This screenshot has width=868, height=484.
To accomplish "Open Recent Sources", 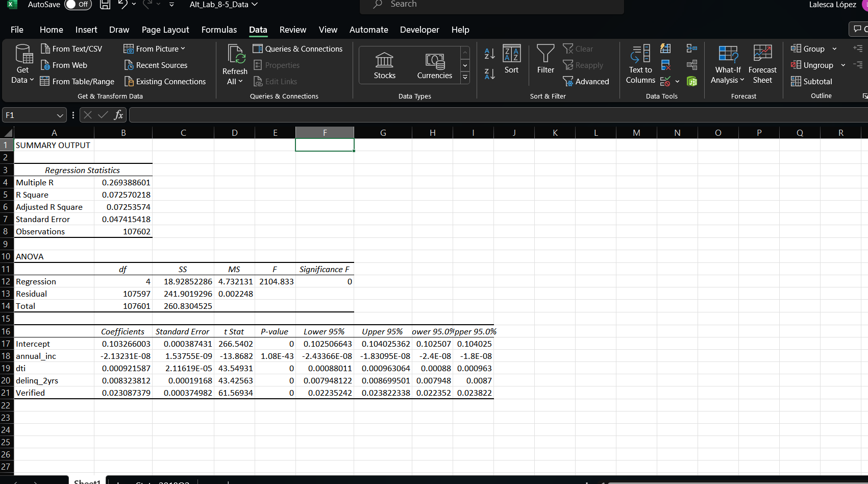I will pos(156,65).
